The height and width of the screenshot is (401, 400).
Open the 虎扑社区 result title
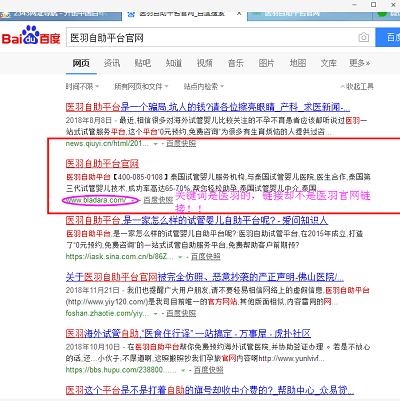[188, 334]
